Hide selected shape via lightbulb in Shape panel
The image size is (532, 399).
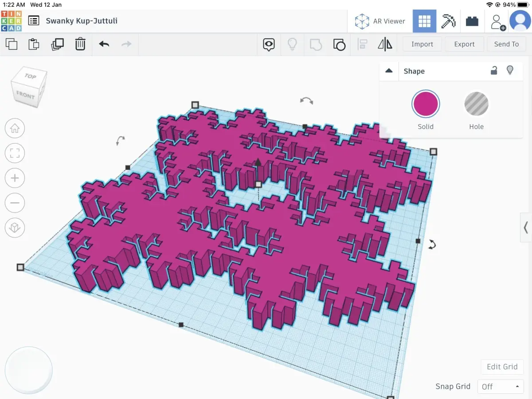510,70
